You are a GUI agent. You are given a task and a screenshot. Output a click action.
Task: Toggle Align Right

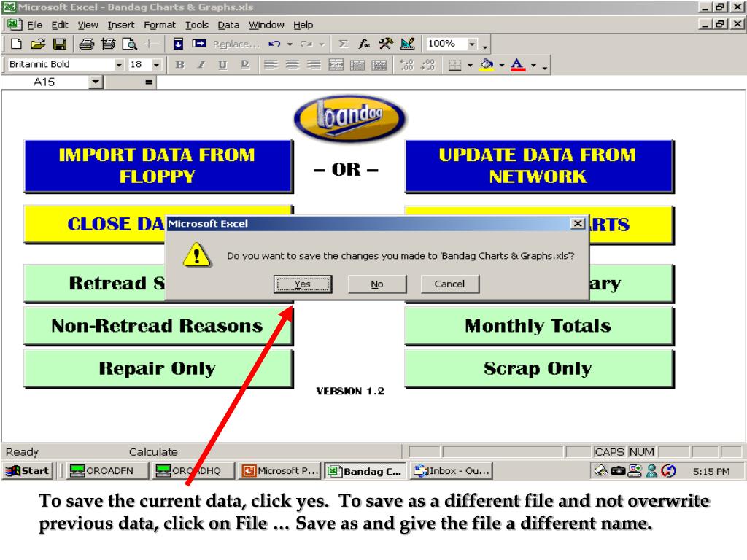click(x=314, y=65)
